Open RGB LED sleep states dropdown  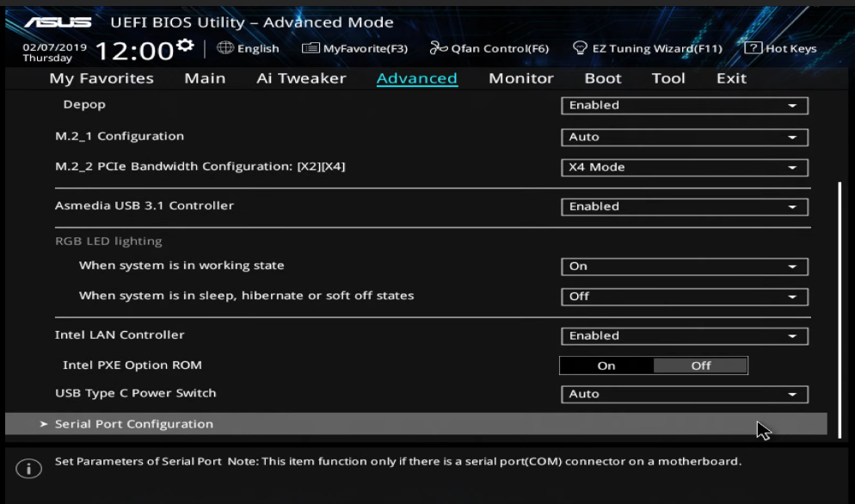(x=685, y=296)
